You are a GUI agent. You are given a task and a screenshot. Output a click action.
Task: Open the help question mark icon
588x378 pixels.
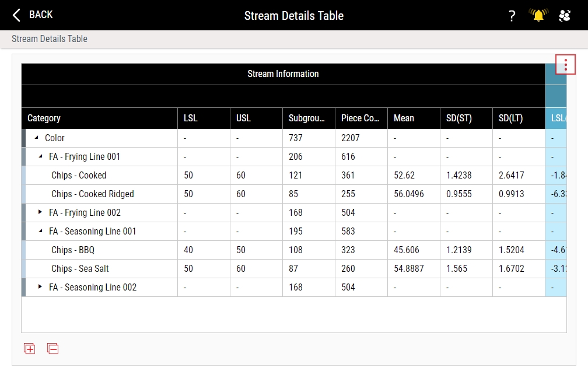(512, 16)
